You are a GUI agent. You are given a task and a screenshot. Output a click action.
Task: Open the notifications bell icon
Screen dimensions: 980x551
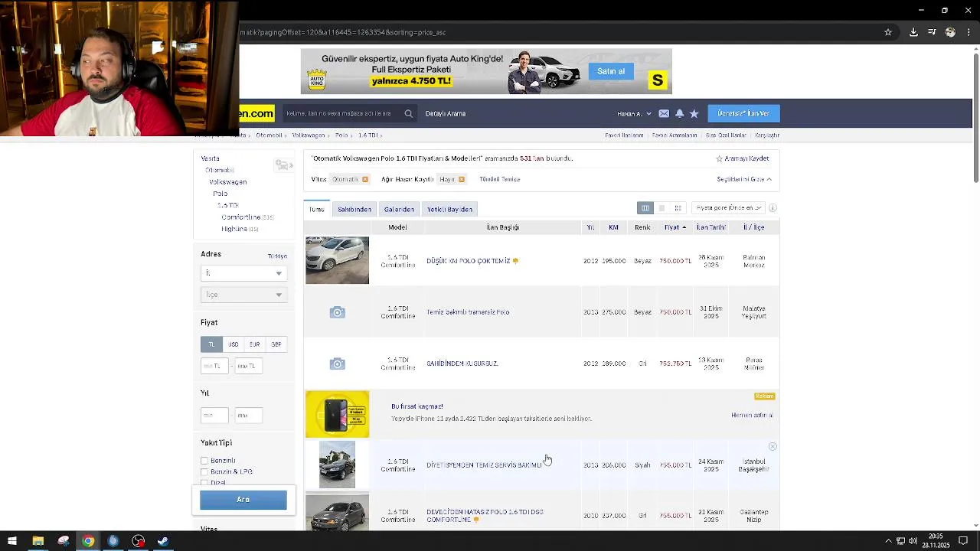679,113
